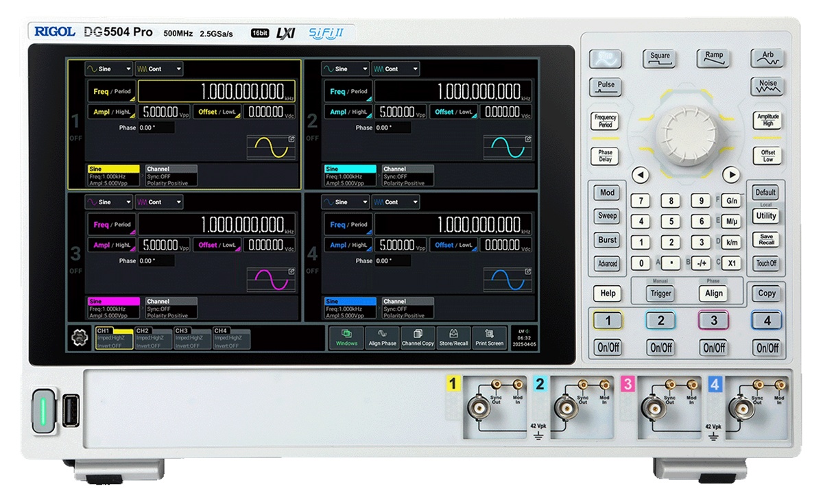Expand the magenta channel 3 waveform preview
This screenshot has height=504, width=823.
(291, 272)
